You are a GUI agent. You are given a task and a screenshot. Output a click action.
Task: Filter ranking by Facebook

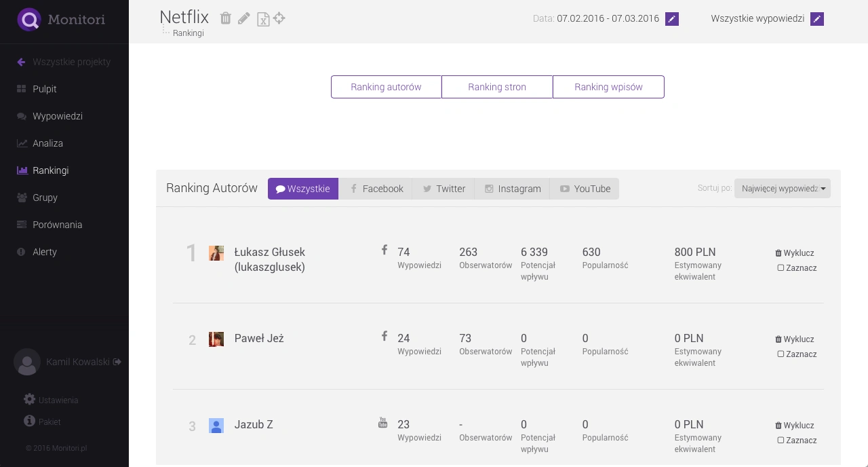(376, 189)
